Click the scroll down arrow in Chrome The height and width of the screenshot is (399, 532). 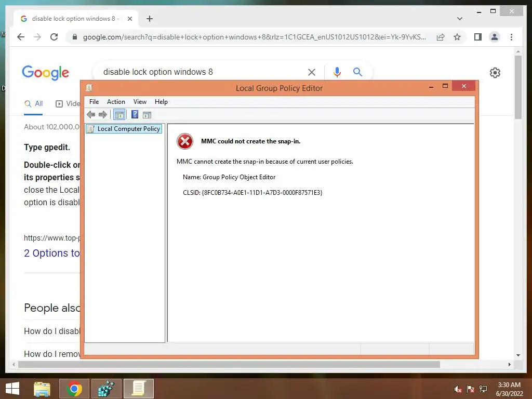click(518, 355)
